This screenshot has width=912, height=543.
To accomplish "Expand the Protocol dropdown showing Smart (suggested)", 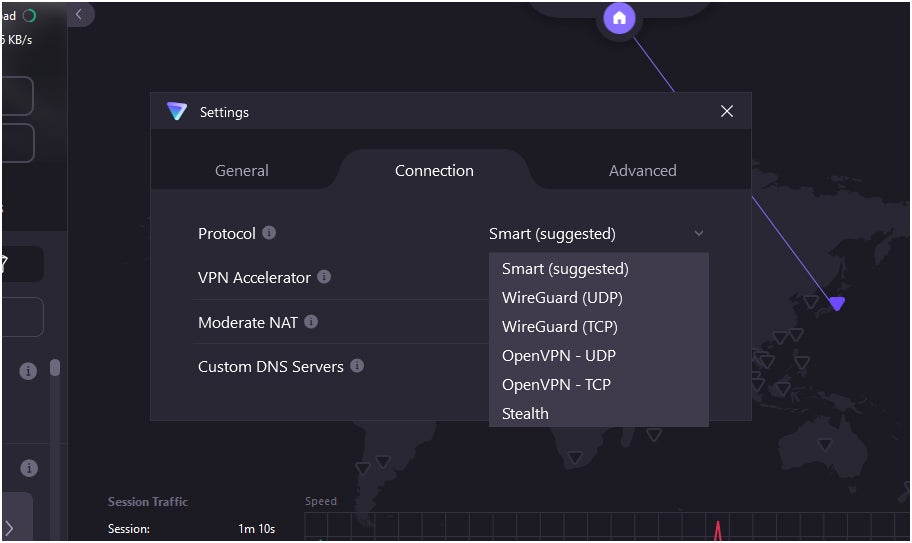I will pos(597,234).
